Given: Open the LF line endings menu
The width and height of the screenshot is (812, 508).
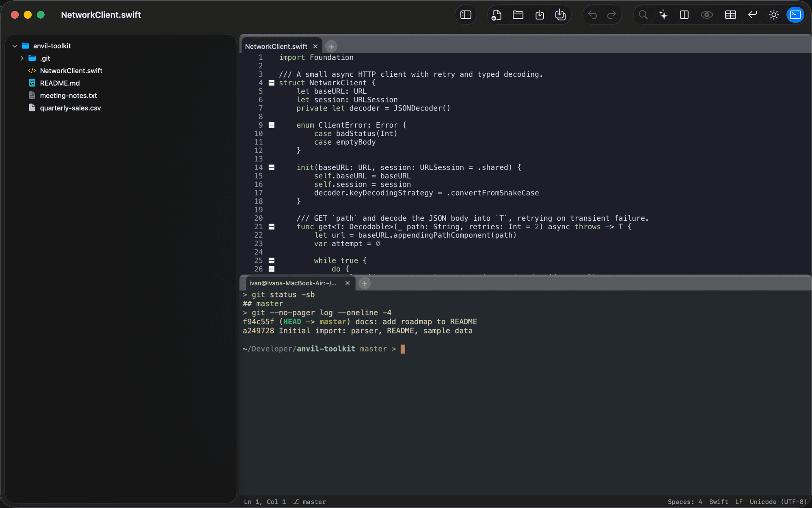Looking at the screenshot, I should coord(739,502).
